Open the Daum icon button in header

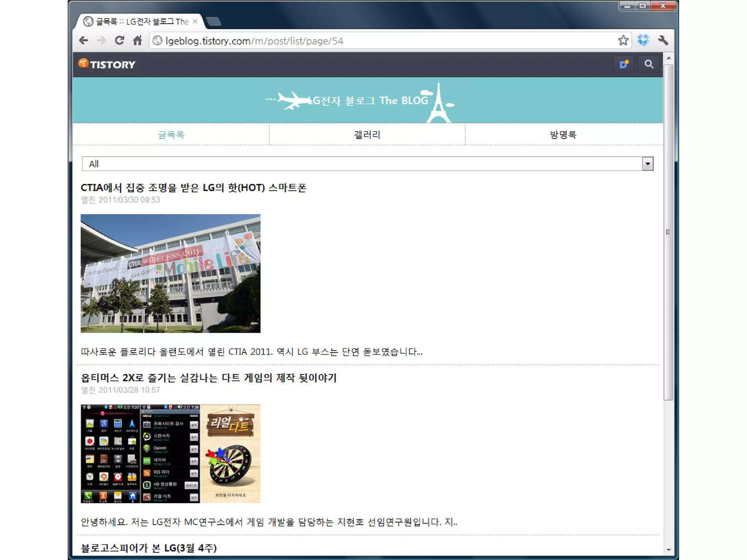(624, 65)
